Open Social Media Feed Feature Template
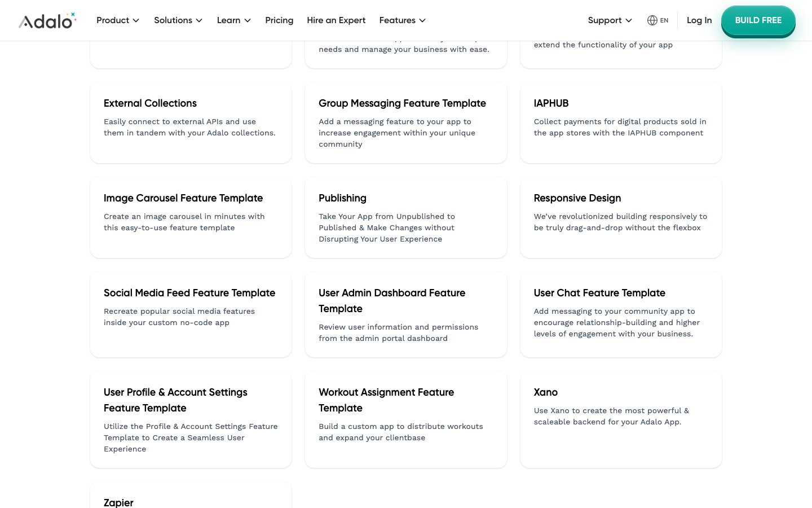 point(191,314)
